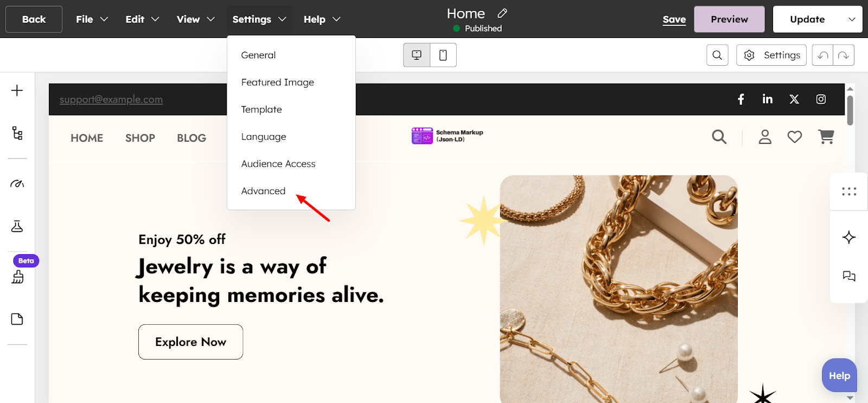Switch to mobile preview mode
Image resolution: width=868 pixels, height=403 pixels.
tap(443, 55)
